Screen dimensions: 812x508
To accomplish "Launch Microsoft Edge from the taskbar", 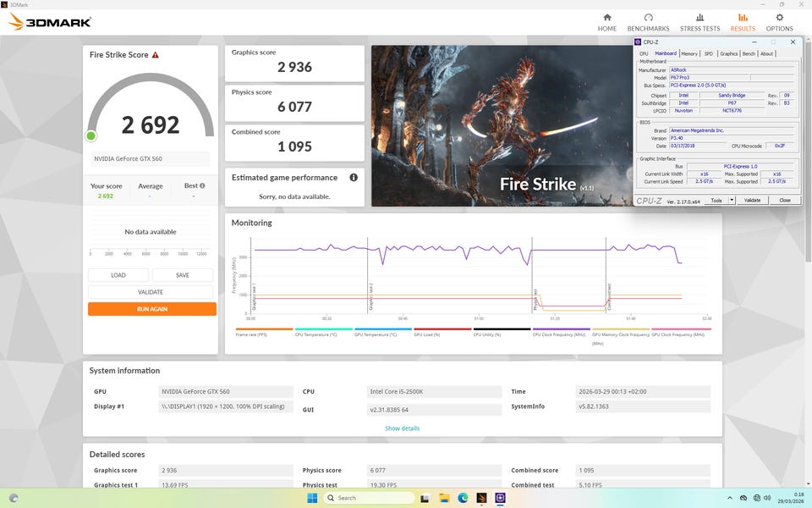I will [463, 498].
